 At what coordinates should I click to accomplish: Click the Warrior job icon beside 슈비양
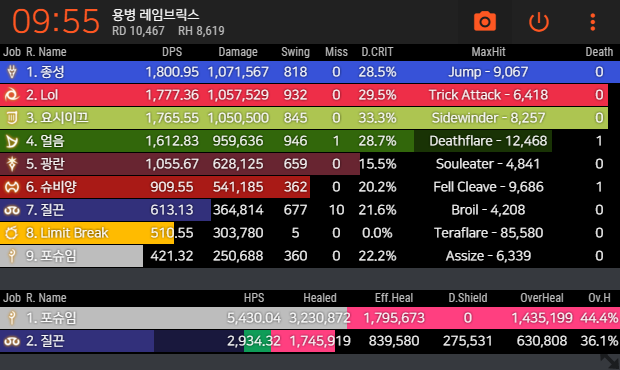12,187
